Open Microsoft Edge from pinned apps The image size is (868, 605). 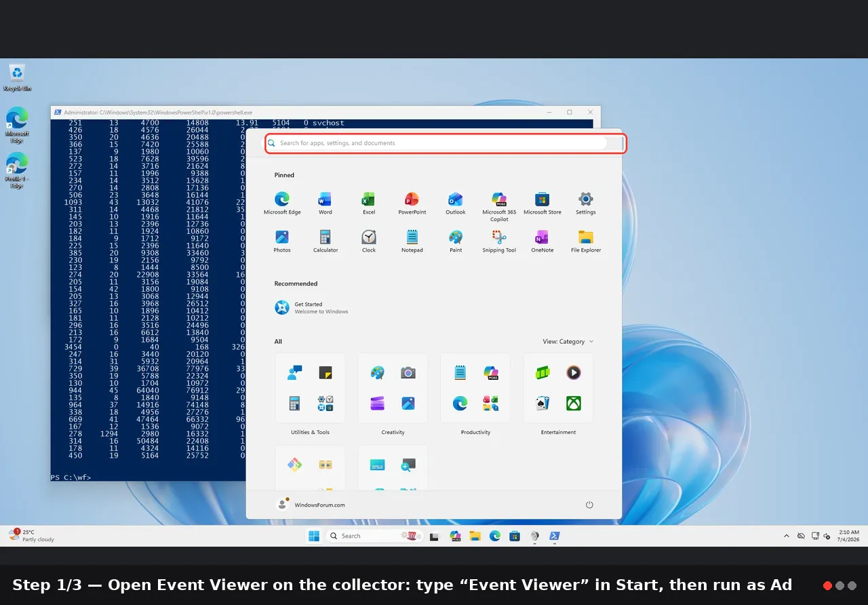tap(282, 203)
